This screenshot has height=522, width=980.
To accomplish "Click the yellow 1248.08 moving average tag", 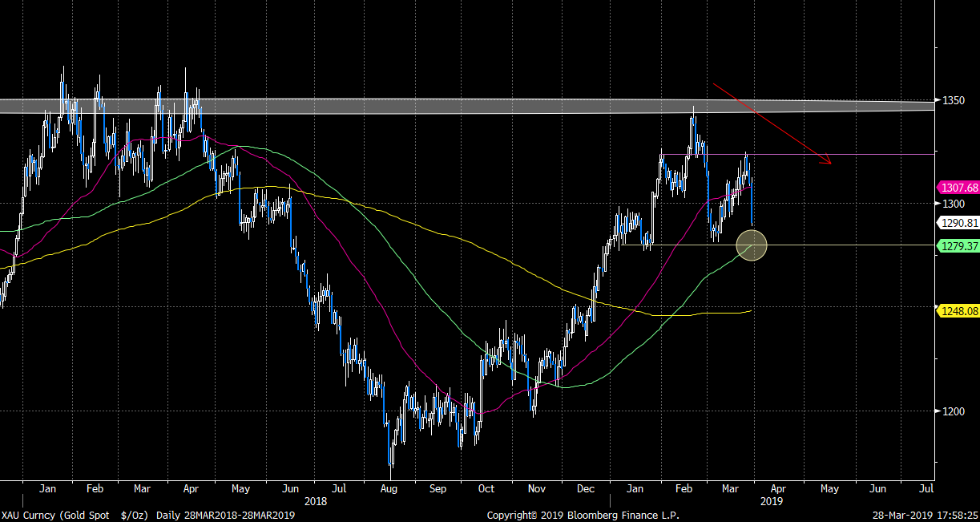I will [x=958, y=310].
